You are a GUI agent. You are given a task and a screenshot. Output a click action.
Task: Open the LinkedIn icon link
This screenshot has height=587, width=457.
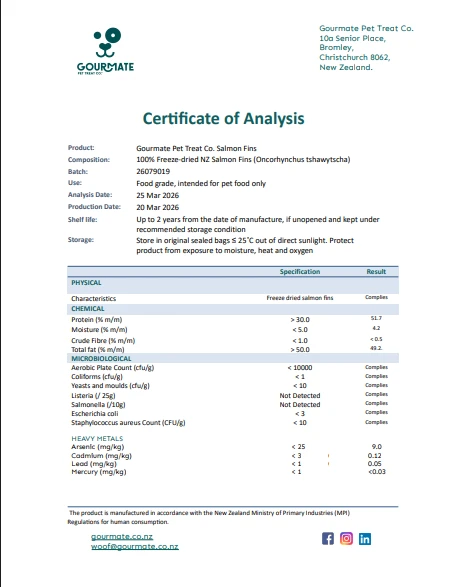[x=365, y=539]
